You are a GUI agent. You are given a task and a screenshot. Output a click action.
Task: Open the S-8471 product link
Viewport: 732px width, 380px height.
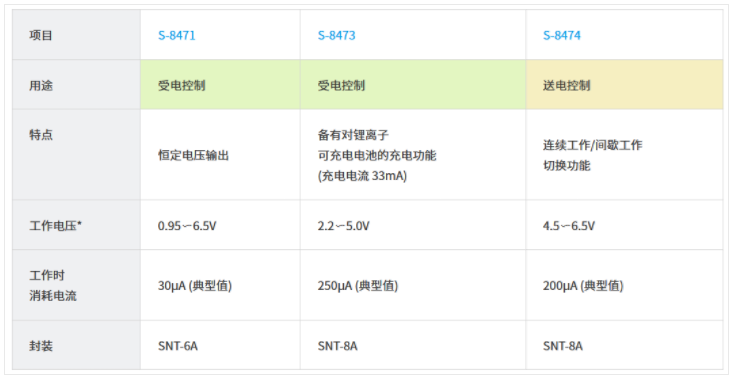(x=176, y=35)
